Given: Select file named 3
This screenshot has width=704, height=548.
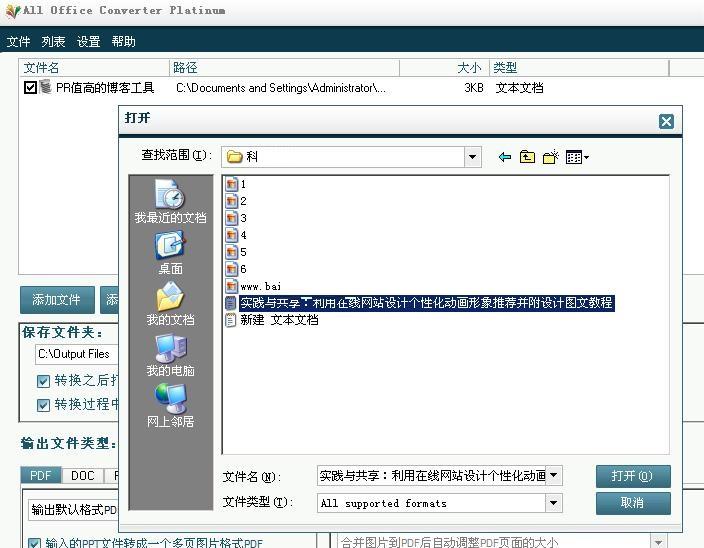Looking at the screenshot, I should pyautogui.click(x=236, y=218).
